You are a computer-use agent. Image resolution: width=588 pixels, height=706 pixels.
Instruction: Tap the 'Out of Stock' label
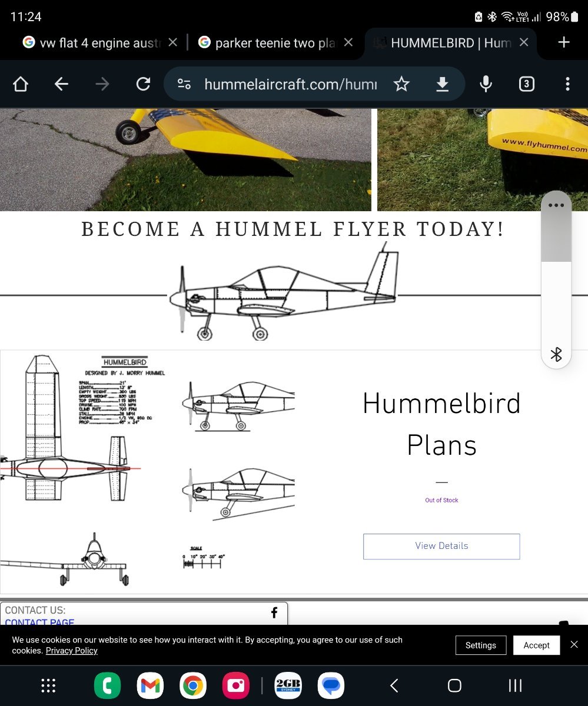tap(441, 500)
